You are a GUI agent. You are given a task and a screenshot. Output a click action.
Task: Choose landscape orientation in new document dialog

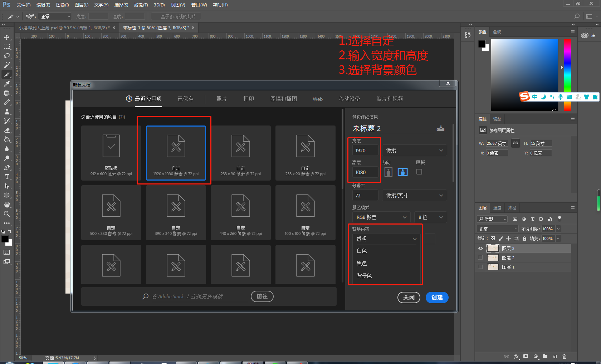(x=403, y=172)
